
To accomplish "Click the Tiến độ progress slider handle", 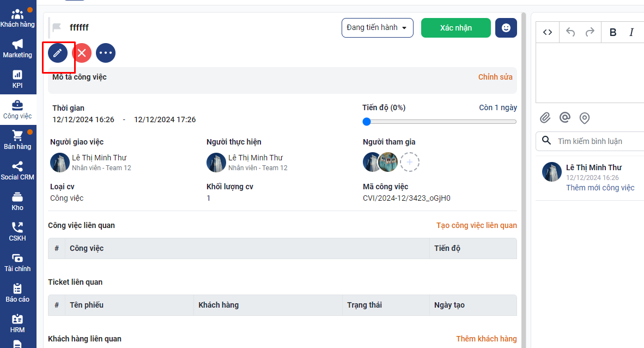I will (x=367, y=122).
